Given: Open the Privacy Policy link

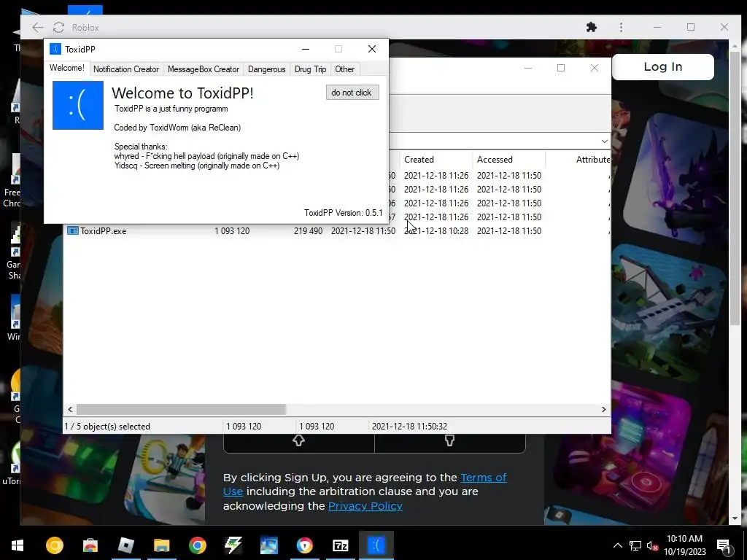Looking at the screenshot, I should [365, 506].
